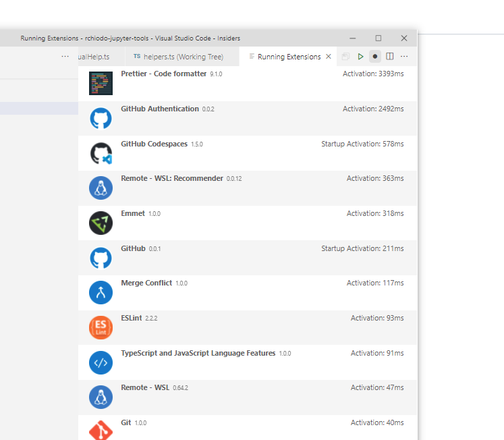Viewport: 504px width, 440px height.
Task: Click the Git extension icon
Action: pyautogui.click(x=101, y=430)
